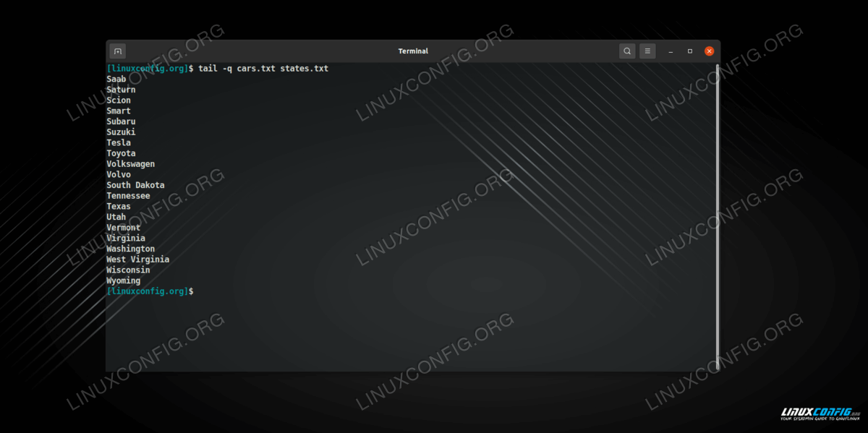868x433 pixels.
Task: Click the Saab output line
Action: (x=116, y=79)
